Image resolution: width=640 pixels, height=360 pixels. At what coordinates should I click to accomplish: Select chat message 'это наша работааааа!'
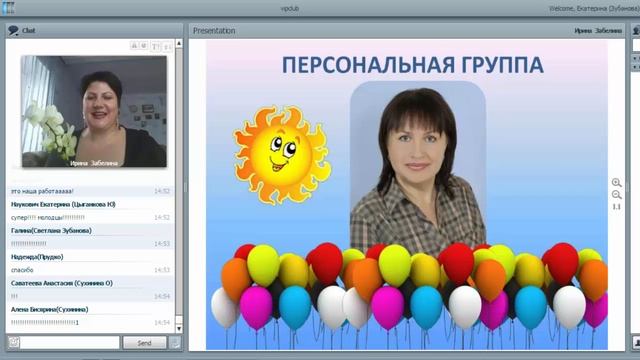click(x=42, y=191)
